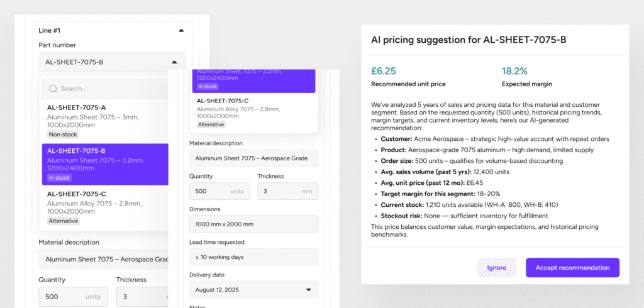Edit the middle panel Material description field
This screenshot has width=644, height=308.
point(254,158)
